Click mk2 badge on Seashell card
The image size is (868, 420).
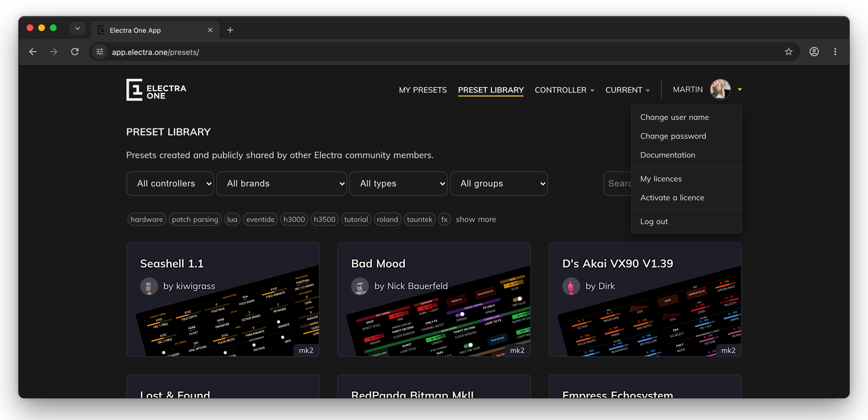point(306,350)
